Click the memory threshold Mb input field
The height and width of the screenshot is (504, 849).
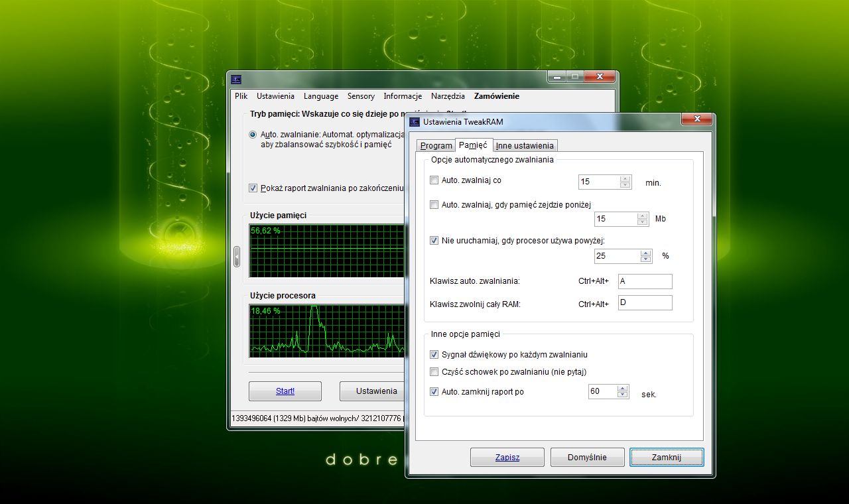pos(616,219)
